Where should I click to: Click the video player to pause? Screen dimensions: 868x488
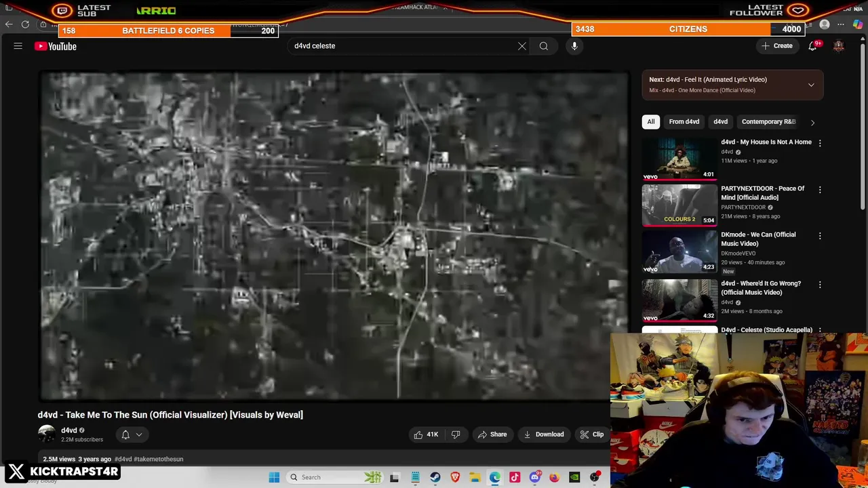click(334, 236)
